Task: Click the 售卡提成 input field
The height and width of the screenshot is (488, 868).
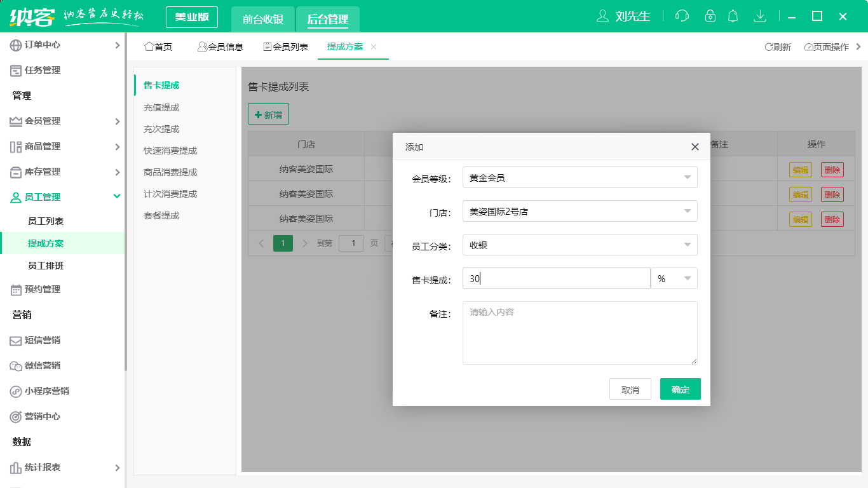Action: [x=556, y=279]
